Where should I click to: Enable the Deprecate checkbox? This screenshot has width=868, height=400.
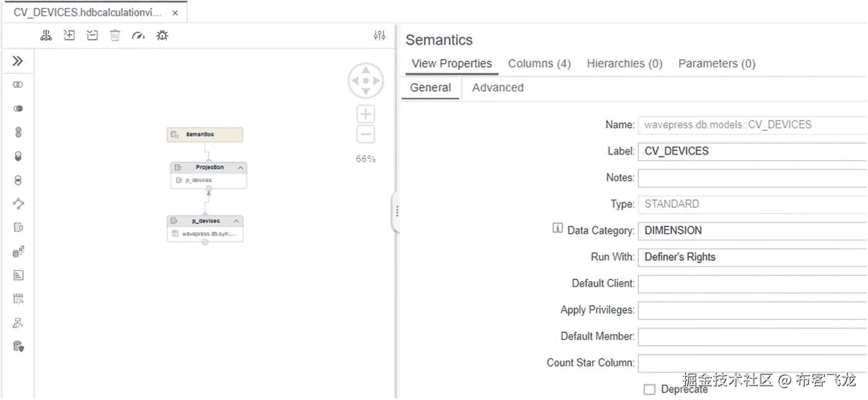(x=649, y=389)
